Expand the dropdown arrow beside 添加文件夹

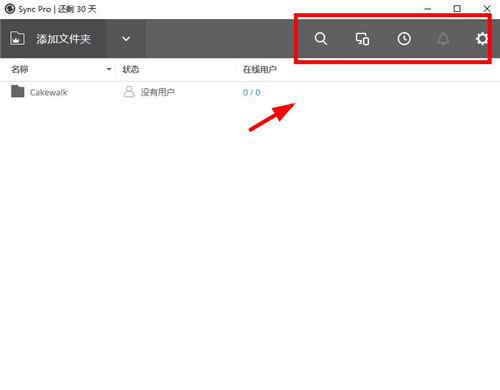pyautogui.click(x=126, y=39)
